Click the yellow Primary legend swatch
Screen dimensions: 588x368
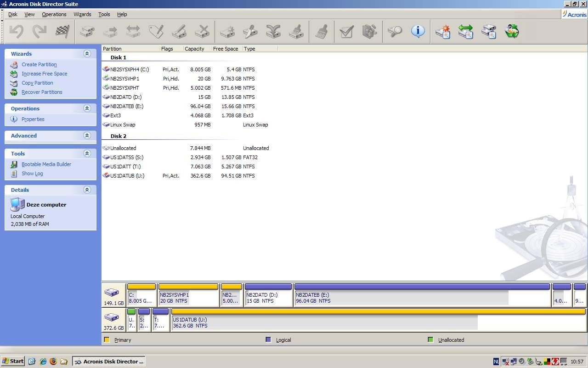[x=107, y=339]
